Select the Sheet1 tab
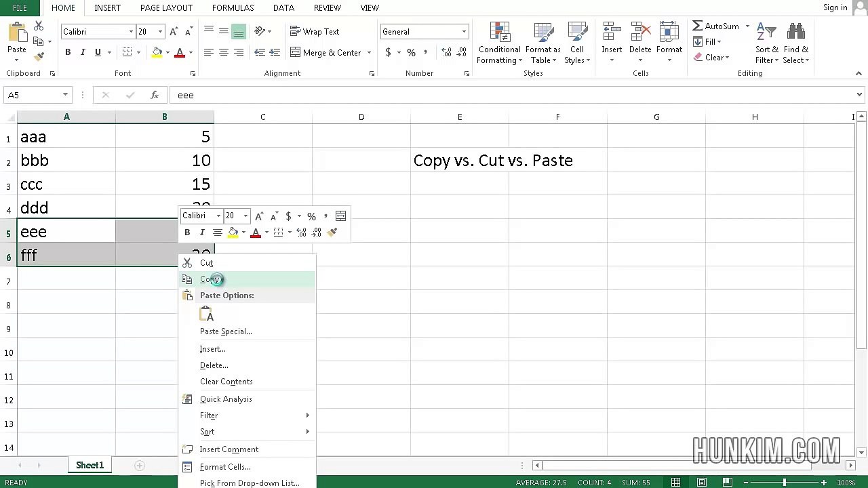This screenshot has width=868, height=488. [x=90, y=466]
